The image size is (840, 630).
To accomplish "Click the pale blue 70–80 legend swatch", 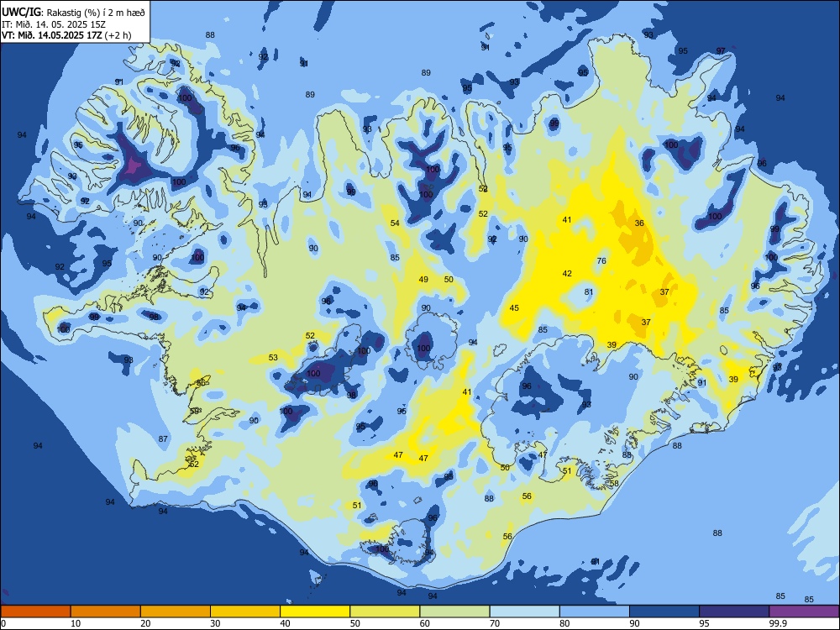I will (x=524, y=612).
